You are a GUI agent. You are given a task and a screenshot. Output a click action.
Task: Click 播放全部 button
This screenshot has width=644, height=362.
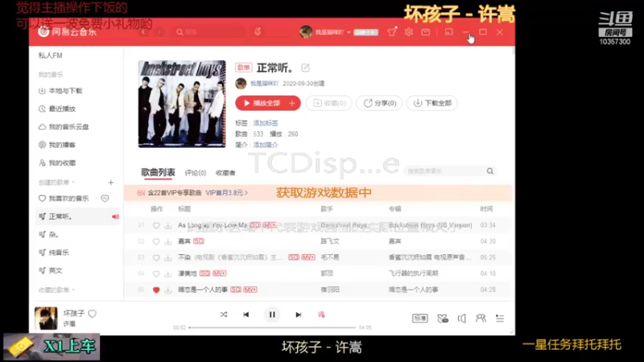pos(262,103)
